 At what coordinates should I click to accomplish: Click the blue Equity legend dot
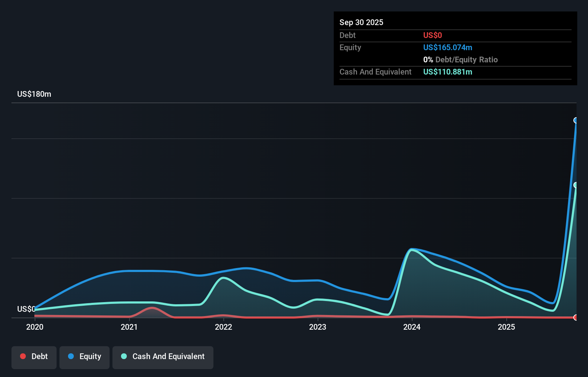pos(71,356)
